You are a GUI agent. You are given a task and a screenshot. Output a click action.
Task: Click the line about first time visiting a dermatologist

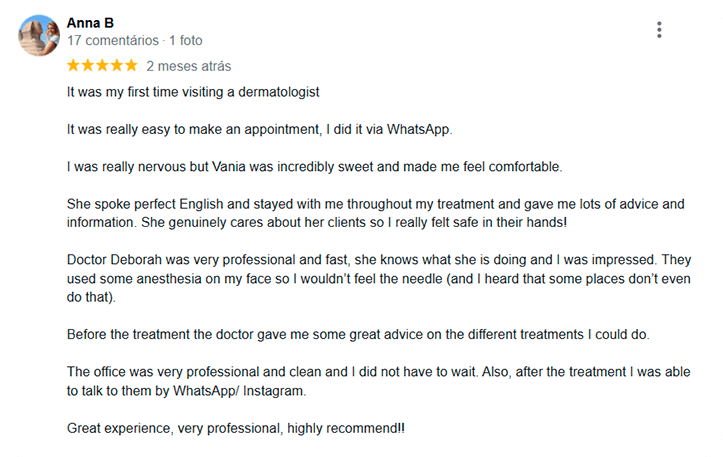(x=193, y=92)
